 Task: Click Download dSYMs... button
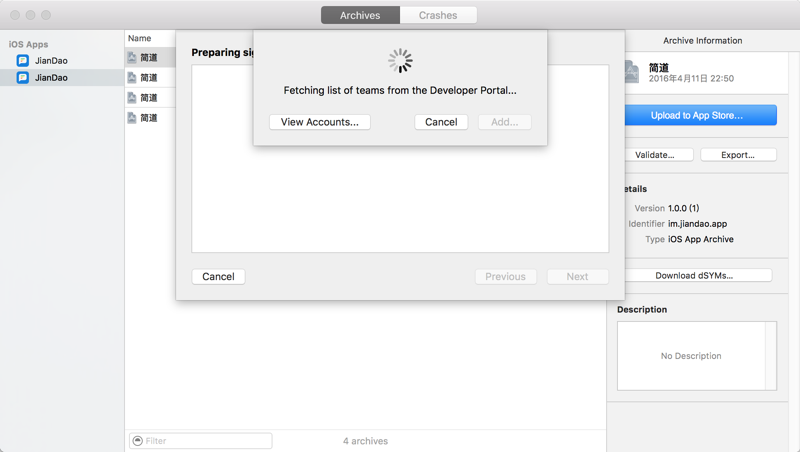(698, 275)
